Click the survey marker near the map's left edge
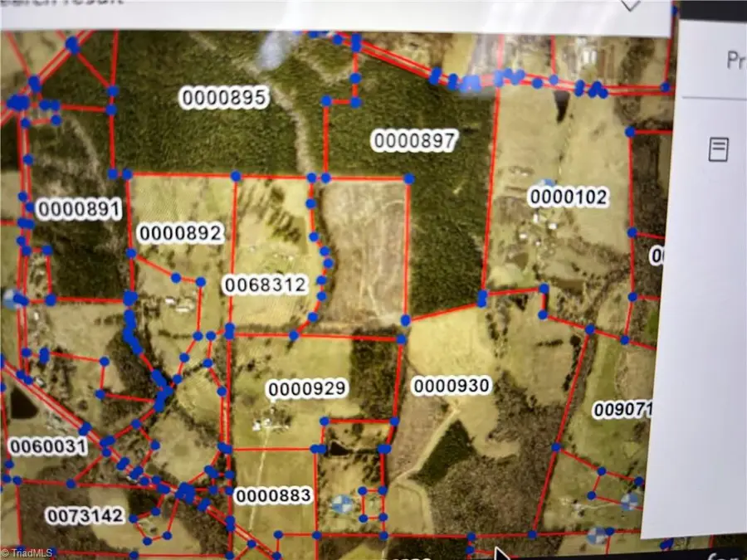 point(9,299)
